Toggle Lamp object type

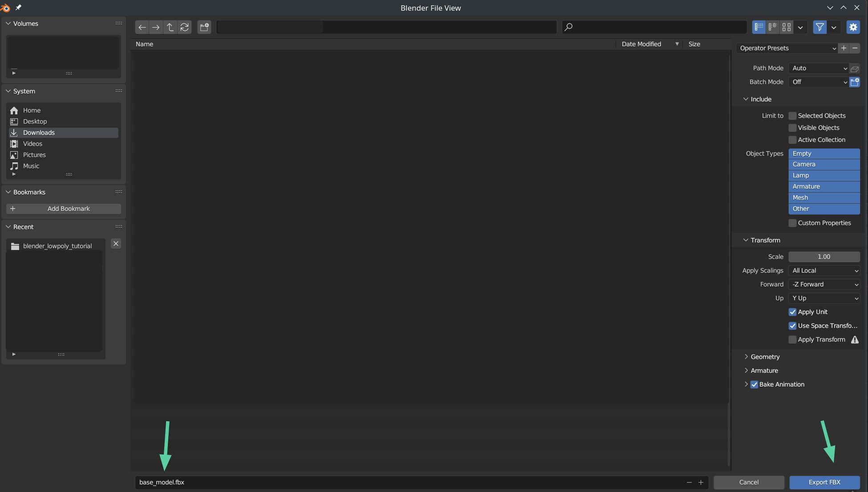point(824,175)
